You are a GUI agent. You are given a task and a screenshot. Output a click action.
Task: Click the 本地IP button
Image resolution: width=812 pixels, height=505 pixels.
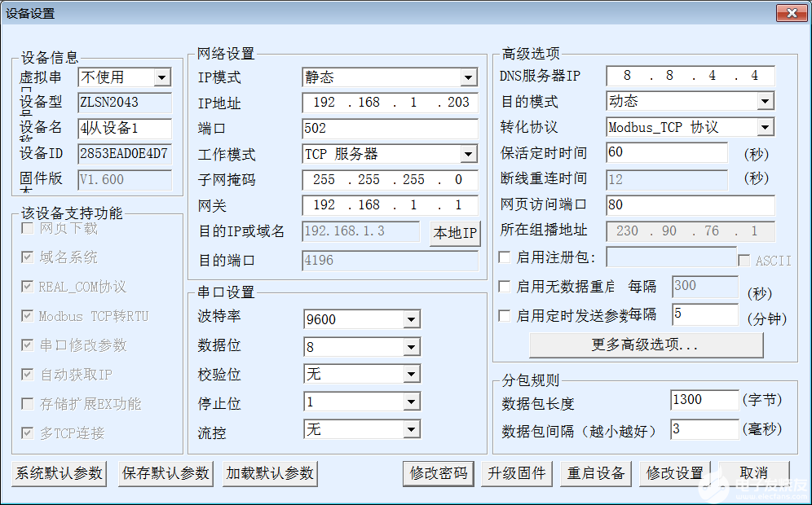pos(455,233)
